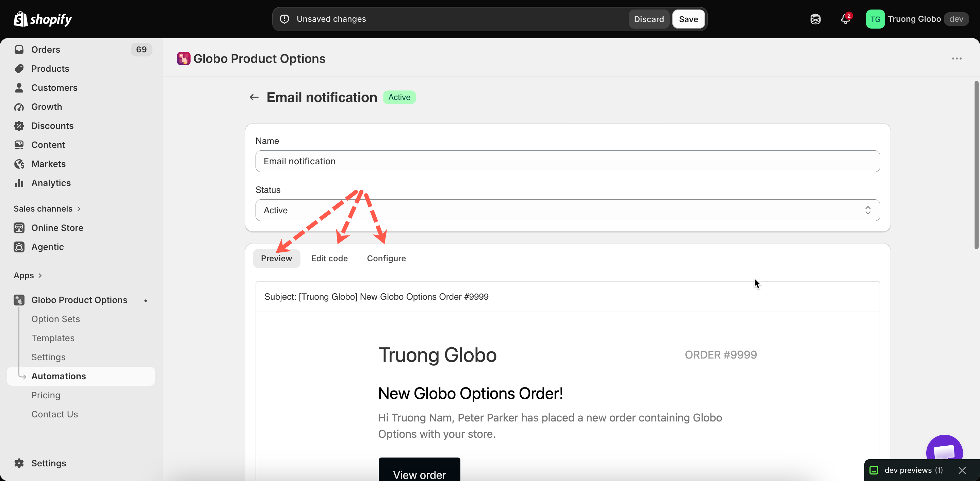The height and width of the screenshot is (481, 980).
Task: Open the three-dot app menu
Action: coord(957,59)
